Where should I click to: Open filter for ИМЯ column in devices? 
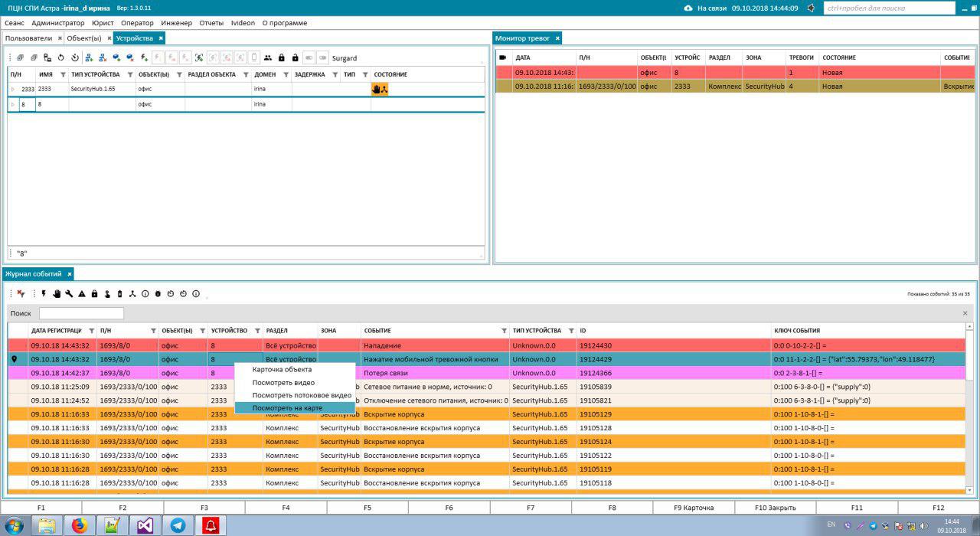coord(62,74)
